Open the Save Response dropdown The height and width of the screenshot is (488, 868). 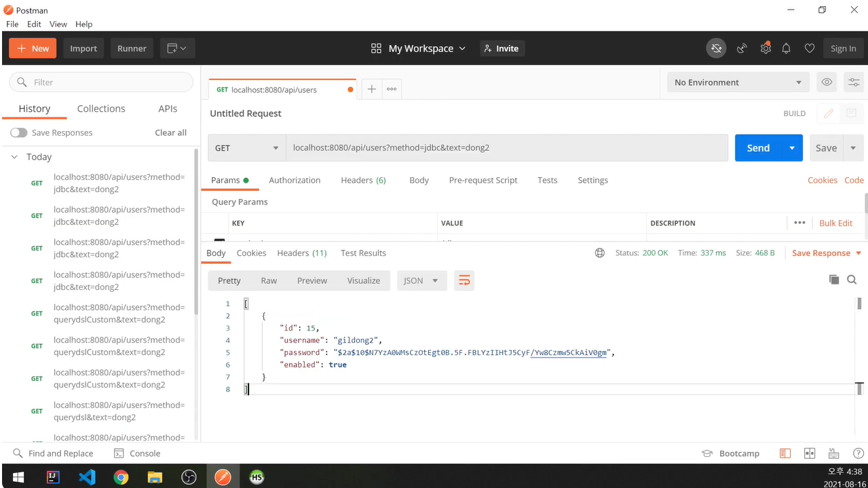(827, 252)
